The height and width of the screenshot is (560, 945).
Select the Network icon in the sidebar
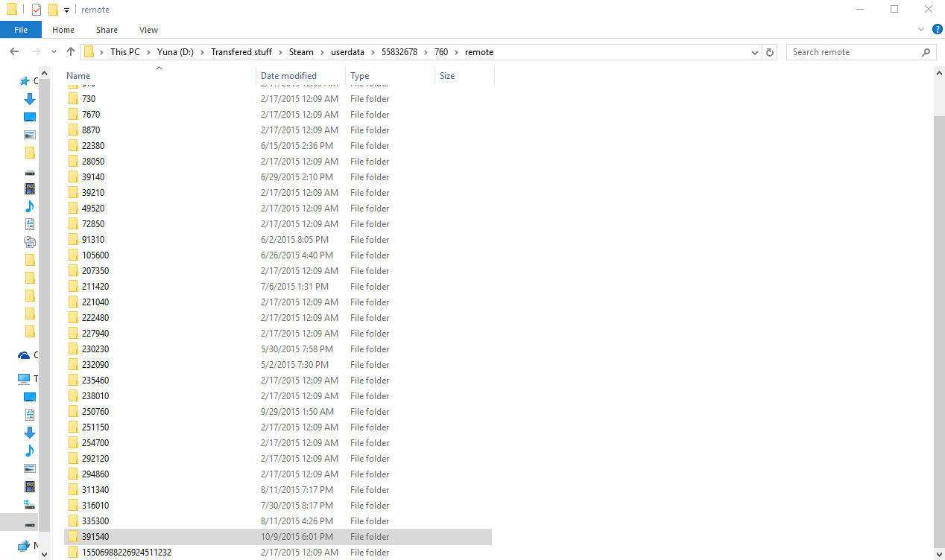[x=25, y=545]
